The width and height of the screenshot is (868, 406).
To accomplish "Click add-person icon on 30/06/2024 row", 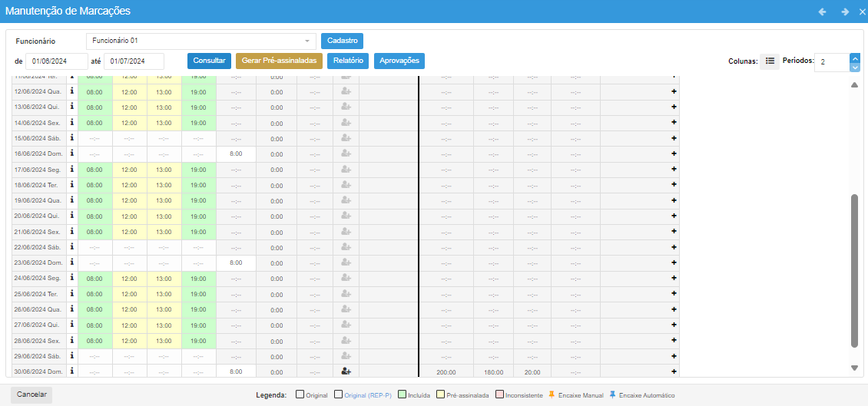I will pyautogui.click(x=346, y=371).
